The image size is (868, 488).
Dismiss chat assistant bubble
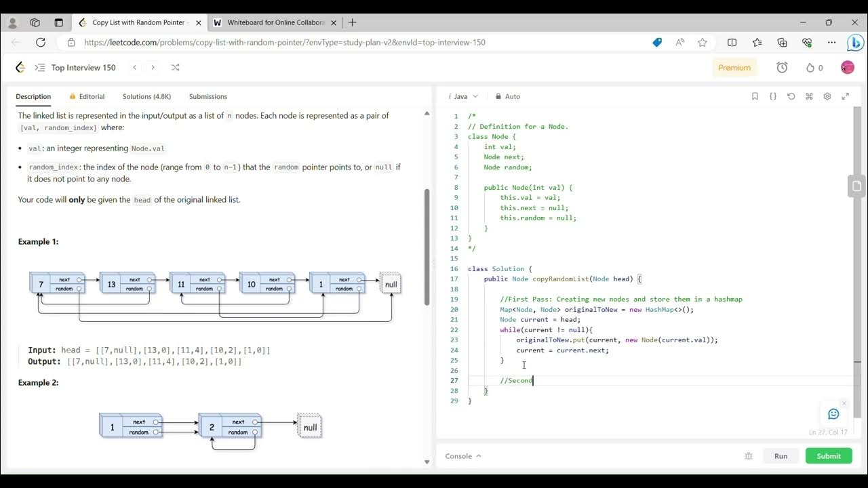pos(844,403)
